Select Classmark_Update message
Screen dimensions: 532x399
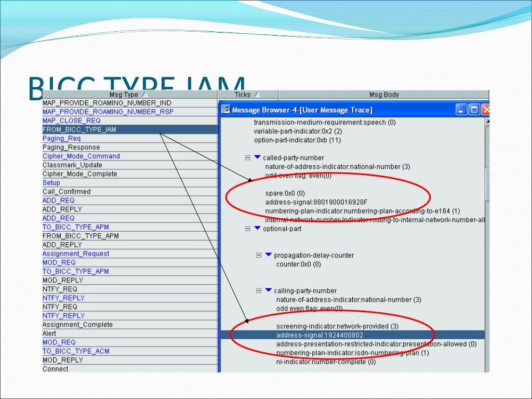[129, 165]
